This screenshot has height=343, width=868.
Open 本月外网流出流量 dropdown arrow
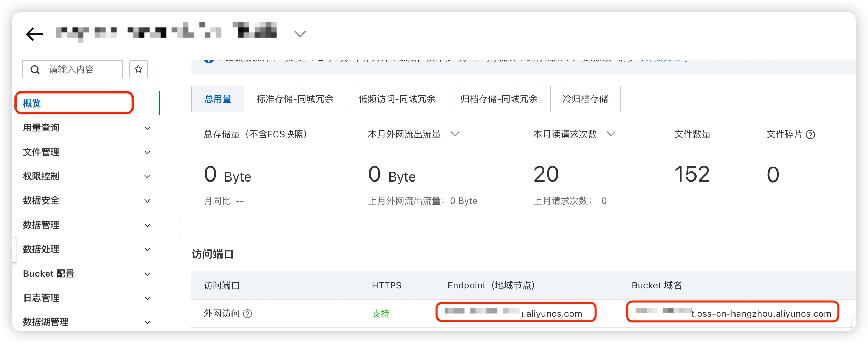point(455,134)
